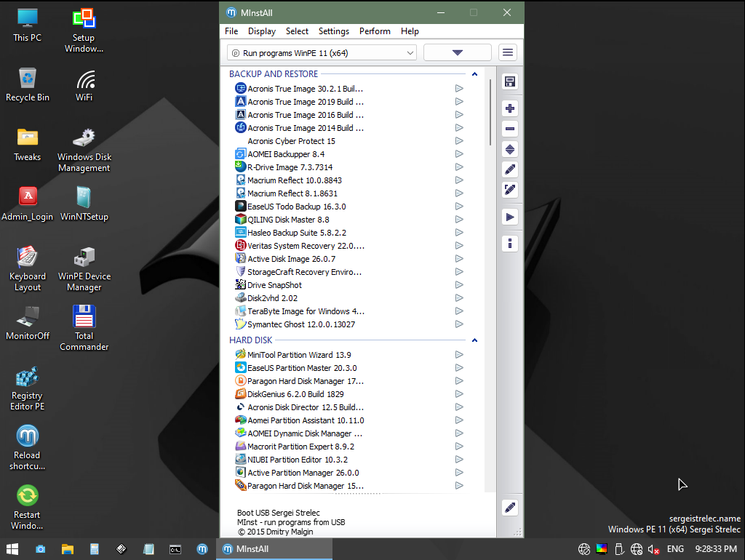Click the bottom pencil edit description icon
Screen dimensions: 745x560
(x=510, y=508)
